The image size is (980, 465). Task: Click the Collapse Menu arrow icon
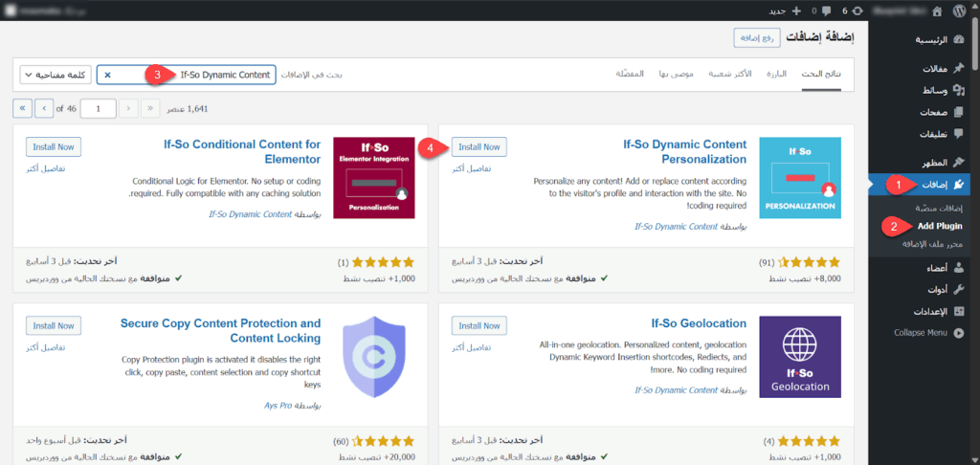pyautogui.click(x=960, y=333)
